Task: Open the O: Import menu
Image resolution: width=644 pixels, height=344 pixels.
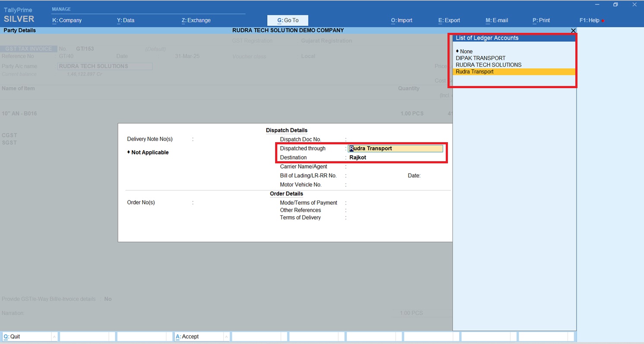Action: pyautogui.click(x=402, y=20)
